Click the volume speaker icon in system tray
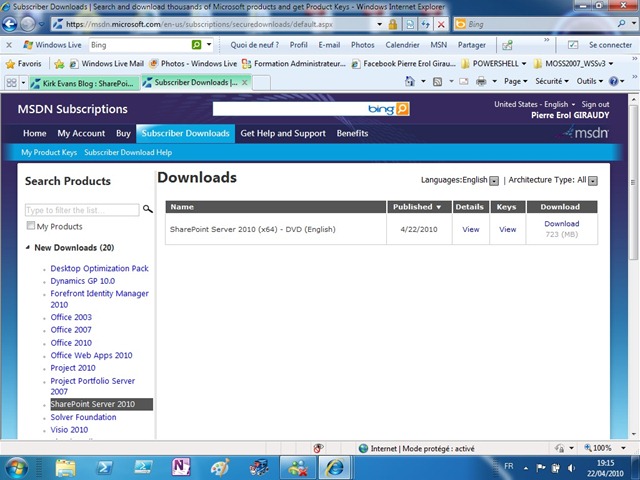 click(571, 468)
